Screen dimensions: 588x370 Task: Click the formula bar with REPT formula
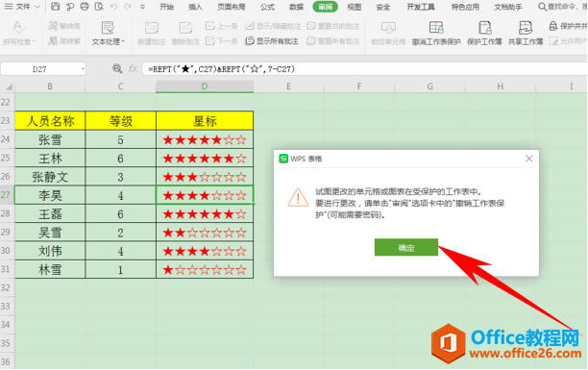(364, 69)
